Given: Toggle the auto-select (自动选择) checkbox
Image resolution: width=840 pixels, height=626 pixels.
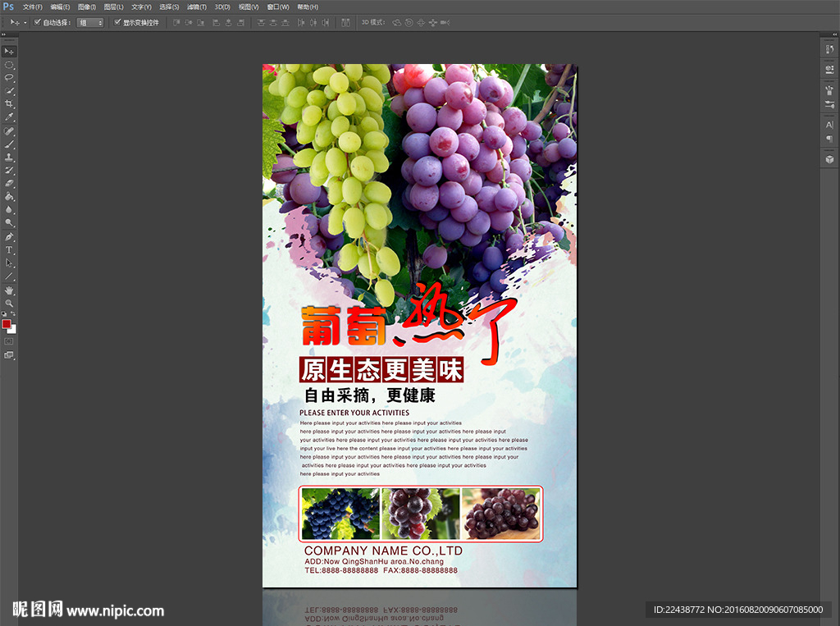Looking at the screenshot, I should [x=38, y=22].
